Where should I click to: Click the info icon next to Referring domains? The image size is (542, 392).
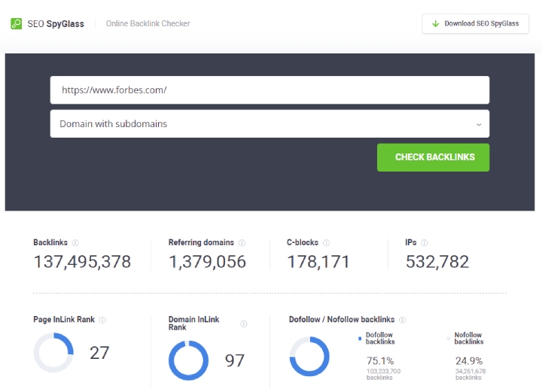pos(242,243)
